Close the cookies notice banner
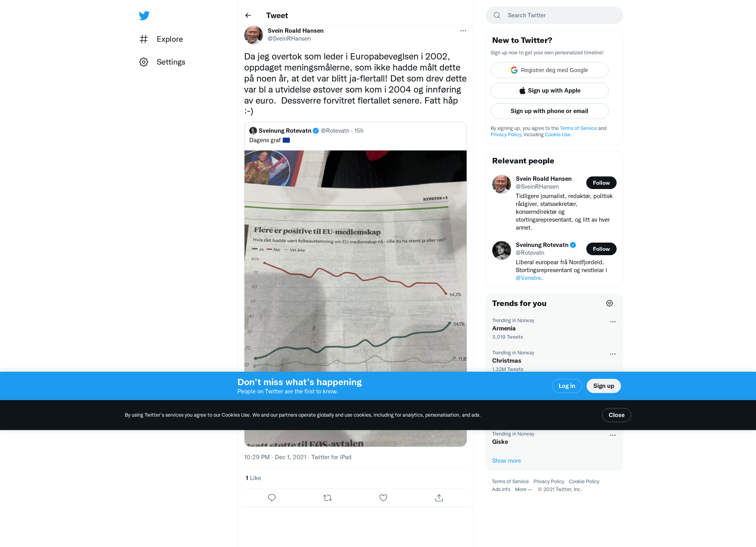 tap(617, 415)
